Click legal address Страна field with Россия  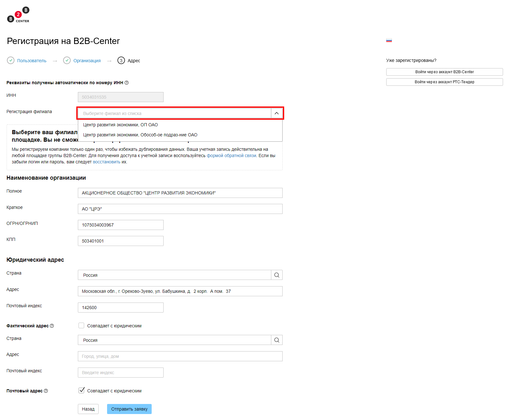coord(175,275)
